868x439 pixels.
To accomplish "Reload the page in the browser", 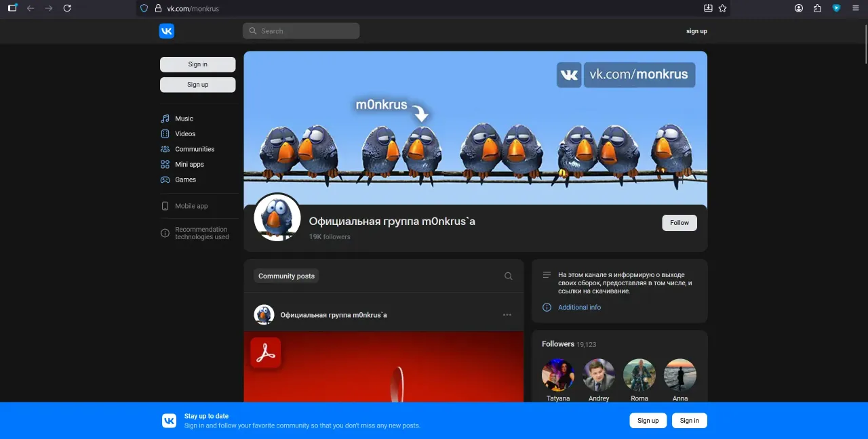I will click(67, 8).
